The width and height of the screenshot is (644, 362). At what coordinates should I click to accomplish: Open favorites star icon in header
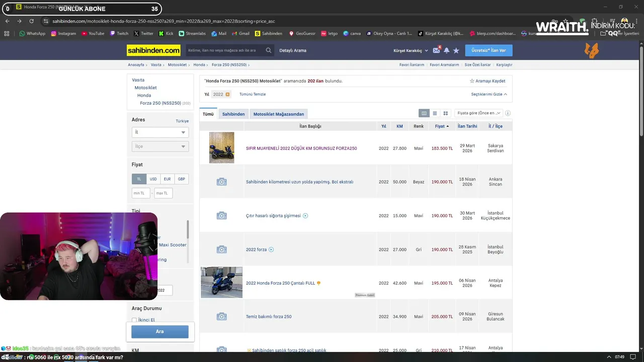(456, 50)
